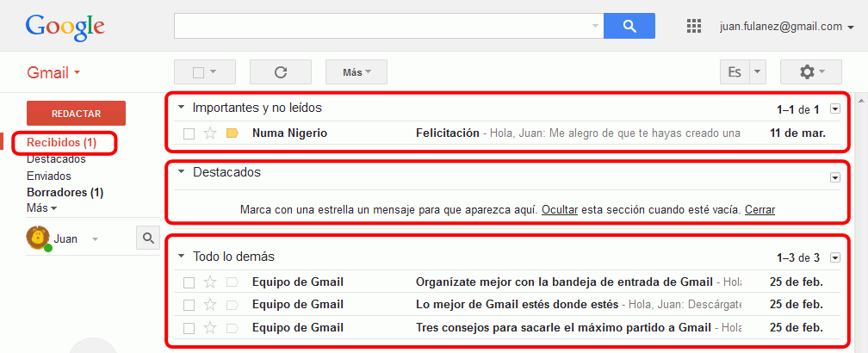Viewport: 868px width, 353px height.
Task: Select the Numa Nigerio message checkbox
Action: [189, 134]
